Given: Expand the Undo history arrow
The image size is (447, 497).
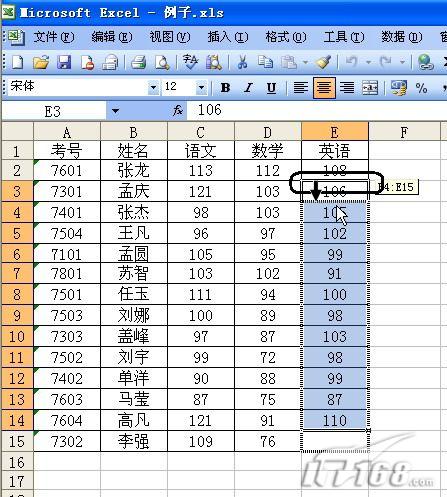Looking at the screenshot, I should click(x=369, y=62).
